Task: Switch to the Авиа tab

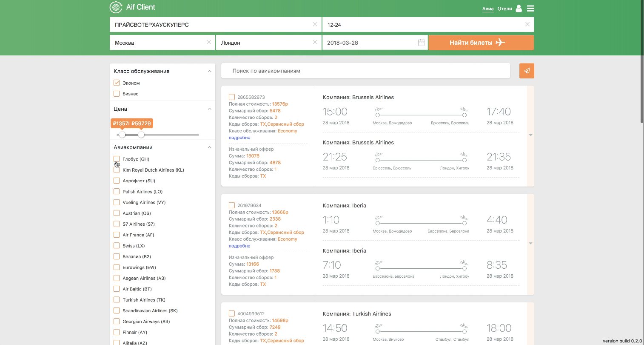Action: [x=488, y=9]
